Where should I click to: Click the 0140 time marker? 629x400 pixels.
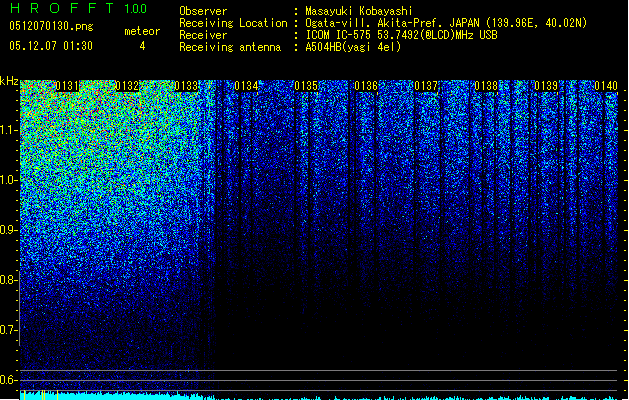[x=606, y=86]
